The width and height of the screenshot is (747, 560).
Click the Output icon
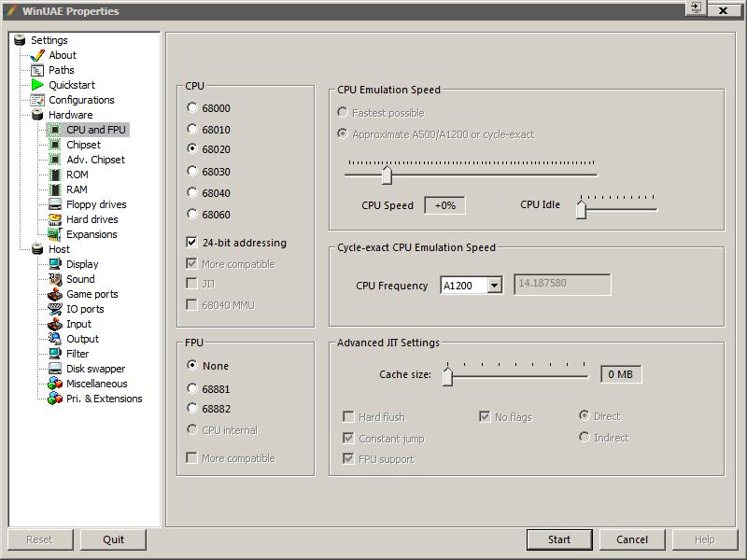(x=55, y=339)
